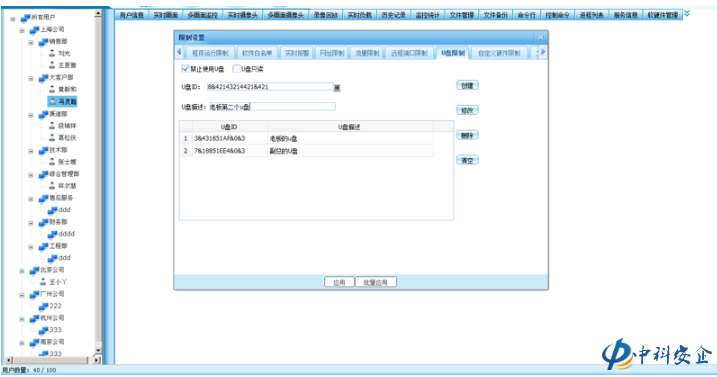Switch to the 进程列表 tab
The width and height of the screenshot is (717, 377).
coord(591,15)
